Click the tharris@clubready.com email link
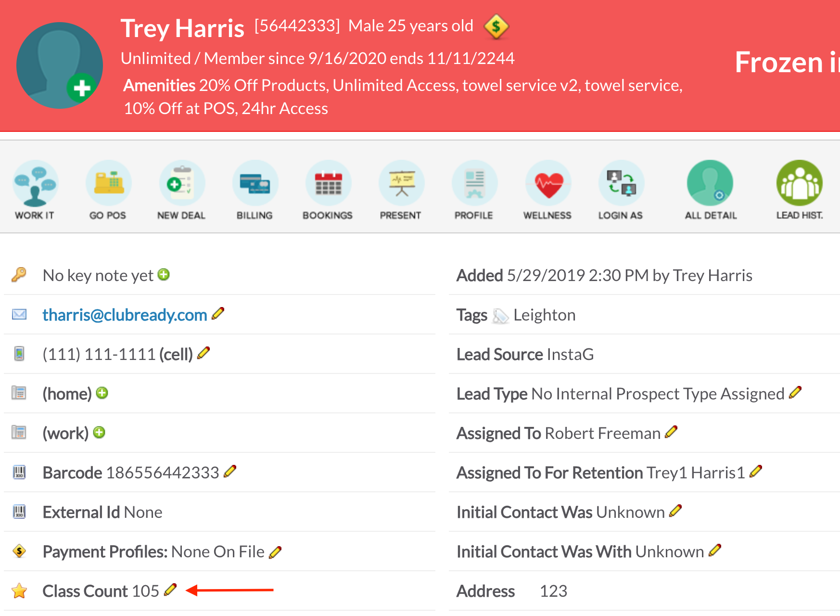Viewport: 840px width, 616px height. [125, 315]
